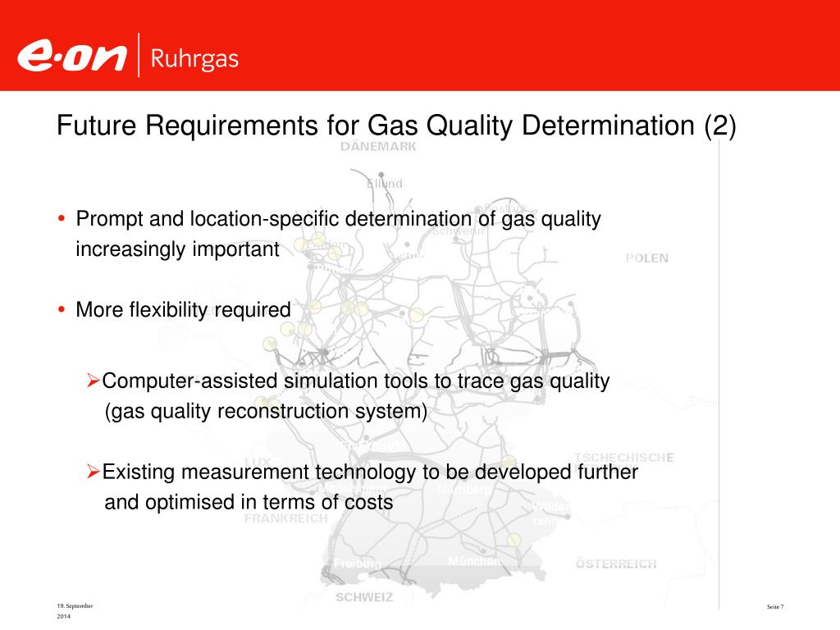Click the red arrow before "Existing measurement technology"
The height and width of the screenshot is (630, 840).
coord(94,472)
